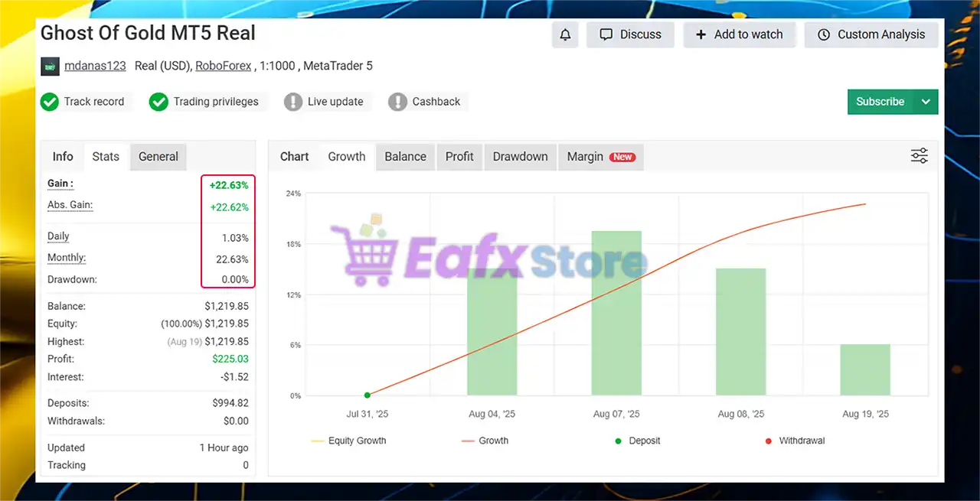Open Custom Analysis

coord(871,34)
